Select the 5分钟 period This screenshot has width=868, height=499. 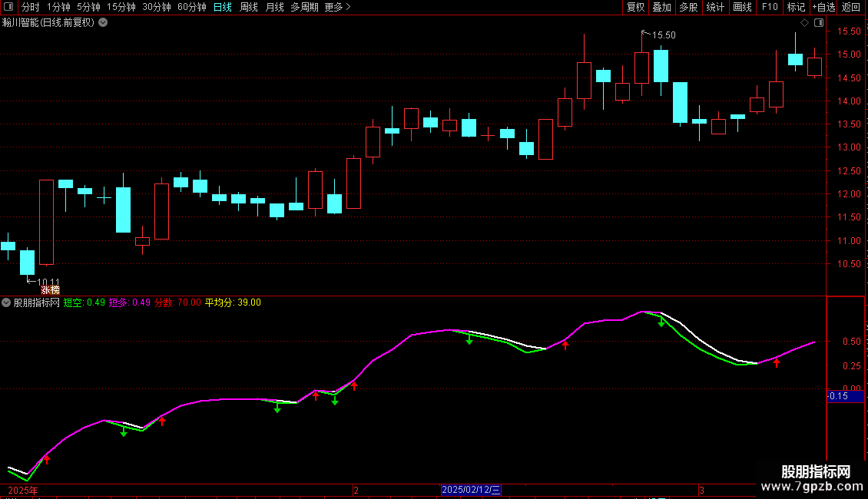click(88, 7)
